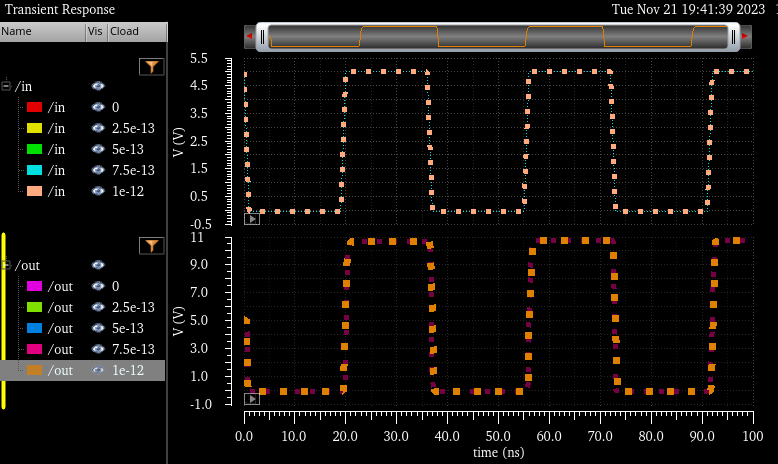Screen dimensions: 778x464
Task: Click left grip handle of the overview slider
Action: (262, 37)
